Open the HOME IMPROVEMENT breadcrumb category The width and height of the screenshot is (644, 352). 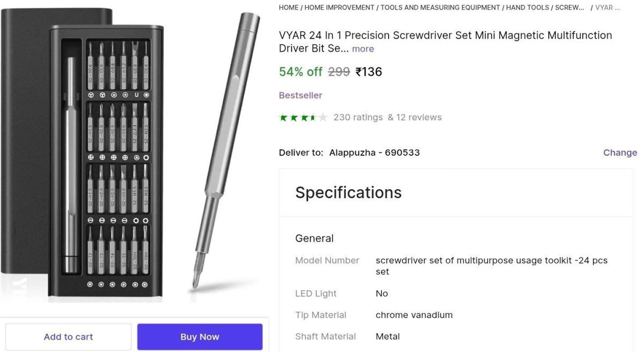[339, 8]
